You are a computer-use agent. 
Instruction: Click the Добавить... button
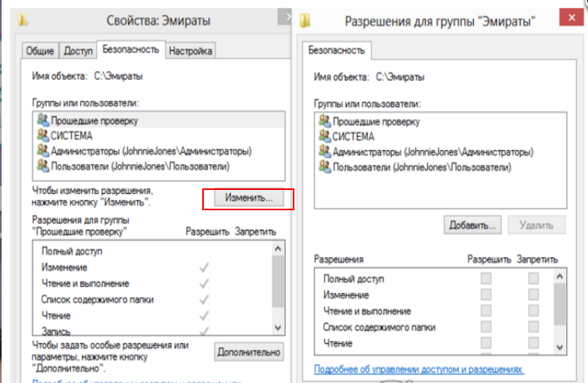tap(472, 225)
